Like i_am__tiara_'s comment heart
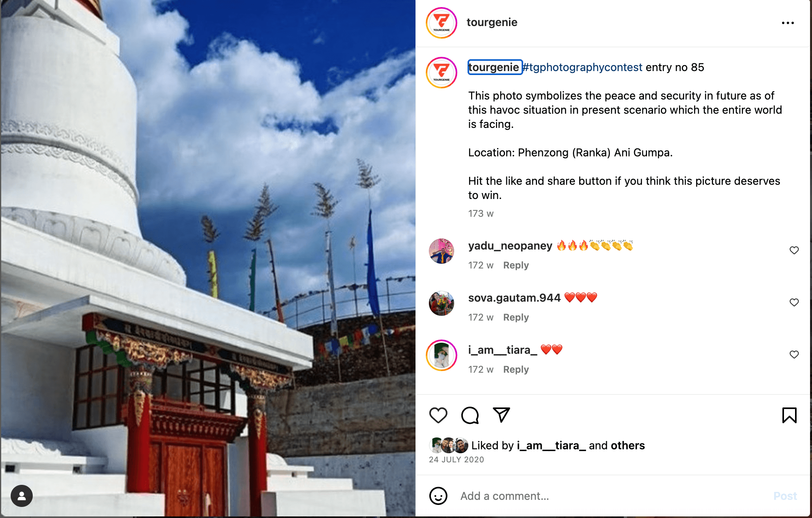The height and width of the screenshot is (518, 812). coord(794,355)
